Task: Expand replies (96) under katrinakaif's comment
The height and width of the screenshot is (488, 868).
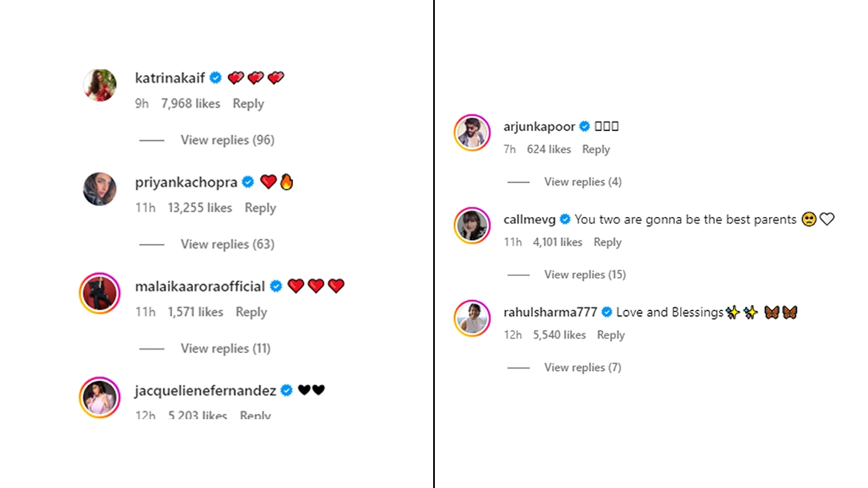Action: 227,140
